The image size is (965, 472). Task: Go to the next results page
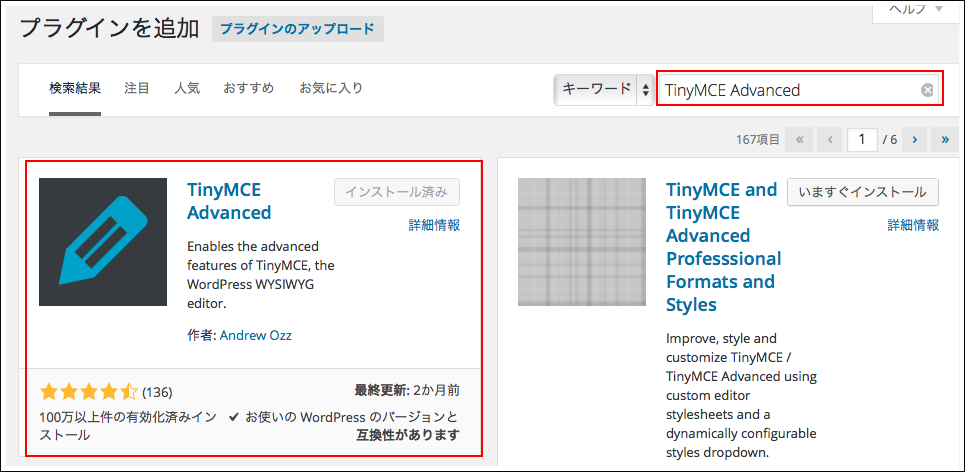(915, 140)
